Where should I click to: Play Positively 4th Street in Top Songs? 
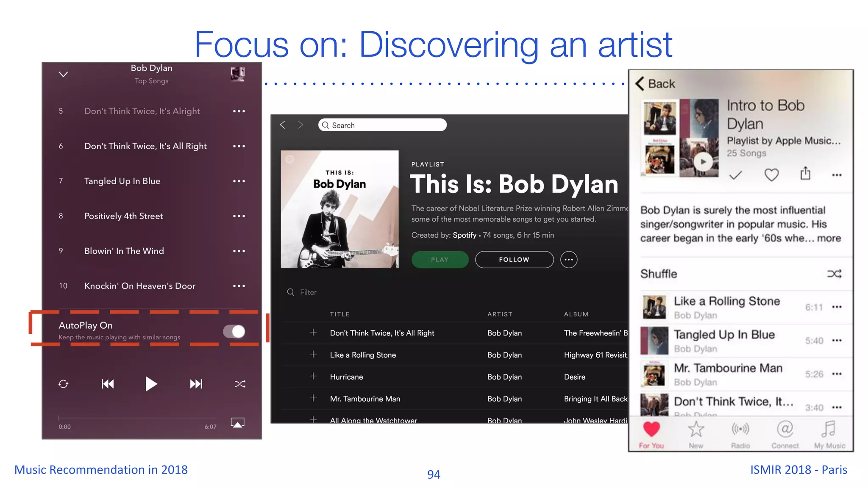click(123, 216)
